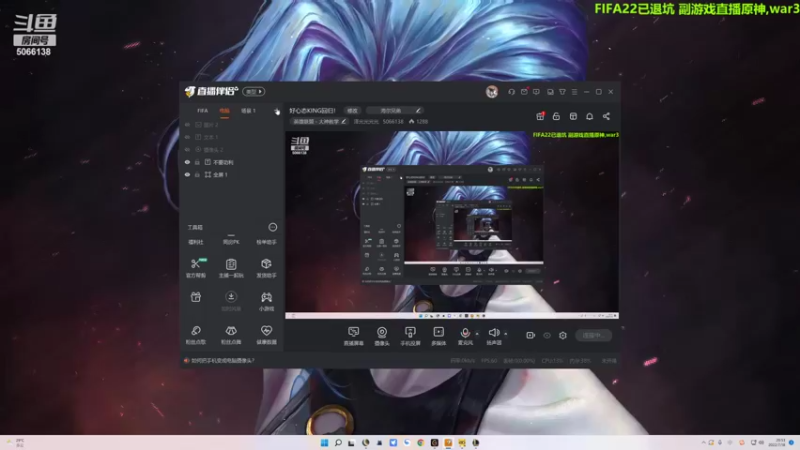Viewport: 800px width, 450px height.
Task: Open phone screen casting (手机投屏)
Action: 410,336
